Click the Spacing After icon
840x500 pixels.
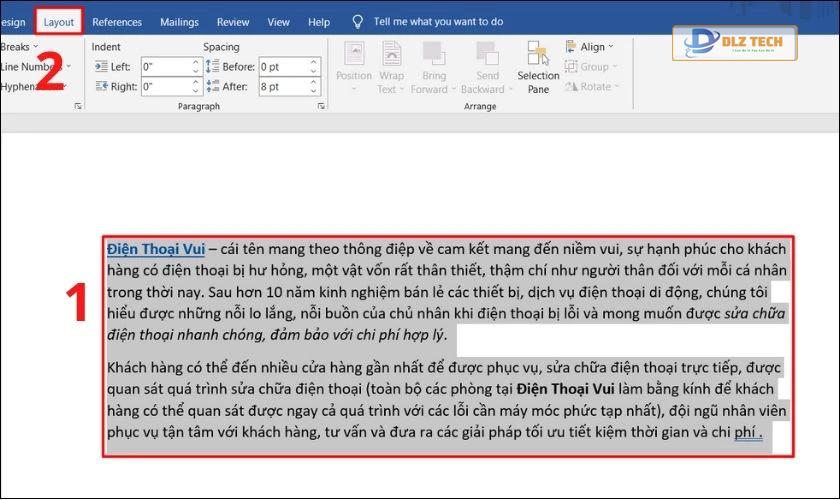coord(212,86)
